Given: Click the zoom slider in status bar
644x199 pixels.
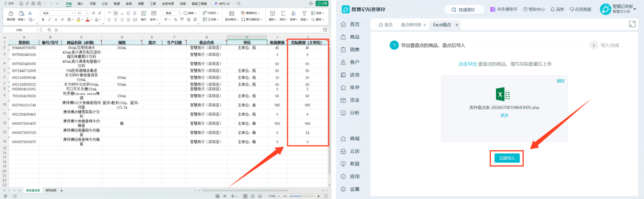Looking at the screenshot, I should click(x=302, y=196).
